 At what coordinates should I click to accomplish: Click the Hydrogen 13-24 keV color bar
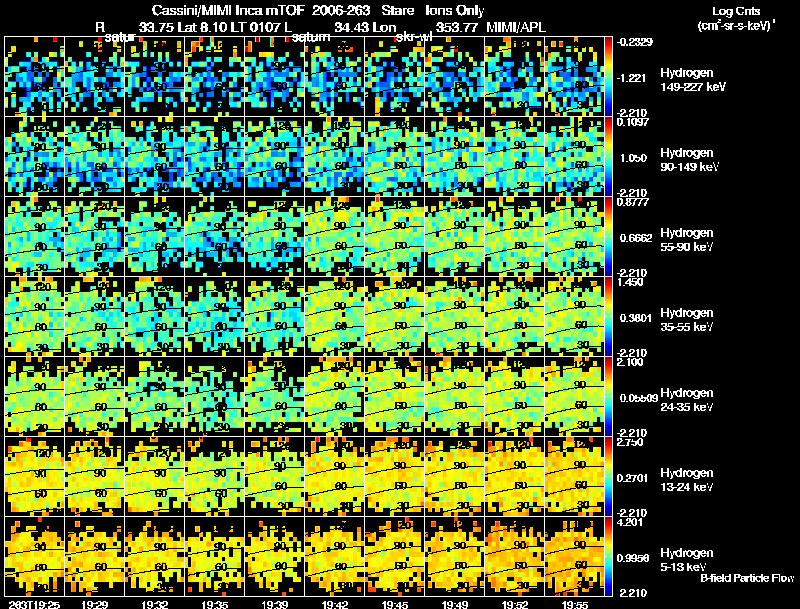click(x=608, y=477)
